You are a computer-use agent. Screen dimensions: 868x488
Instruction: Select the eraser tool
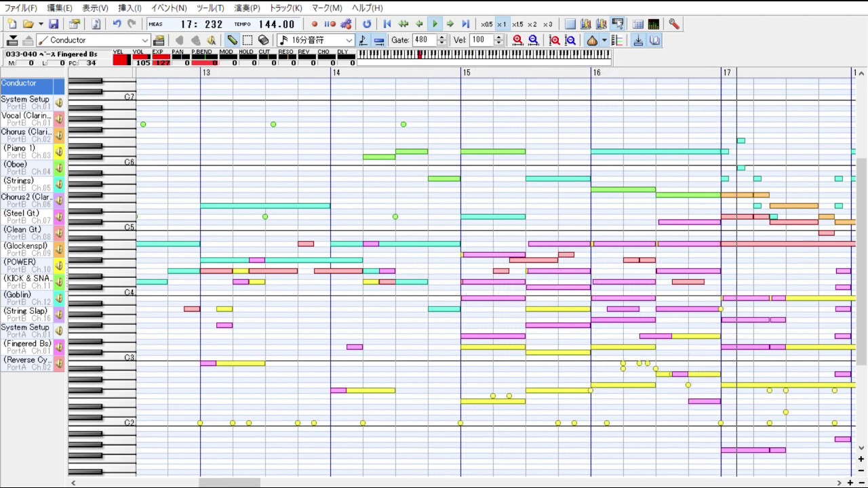[263, 40]
